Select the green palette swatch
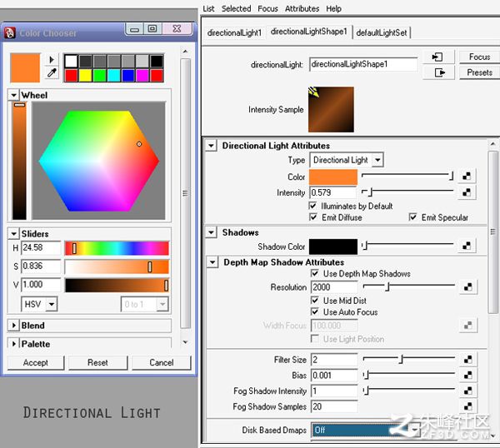500x448 pixels. 99,76
